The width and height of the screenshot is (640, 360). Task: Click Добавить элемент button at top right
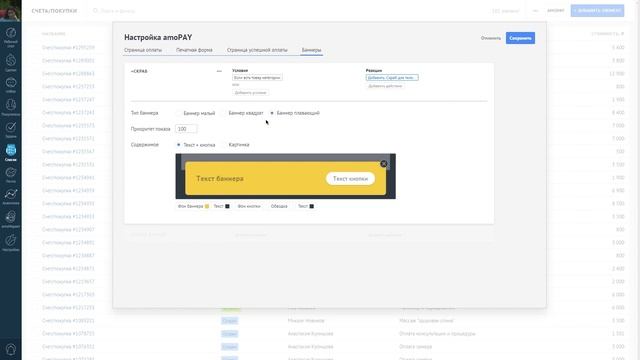(x=597, y=11)
